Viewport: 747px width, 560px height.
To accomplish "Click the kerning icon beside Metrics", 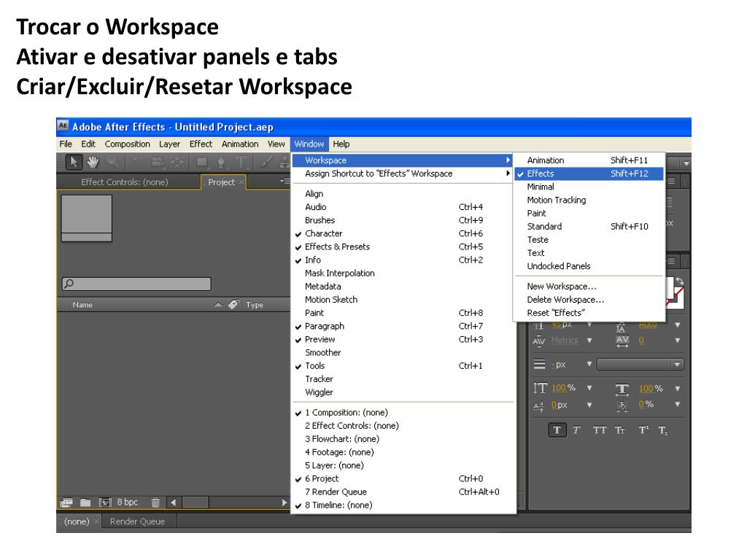I will click(539, 341).
